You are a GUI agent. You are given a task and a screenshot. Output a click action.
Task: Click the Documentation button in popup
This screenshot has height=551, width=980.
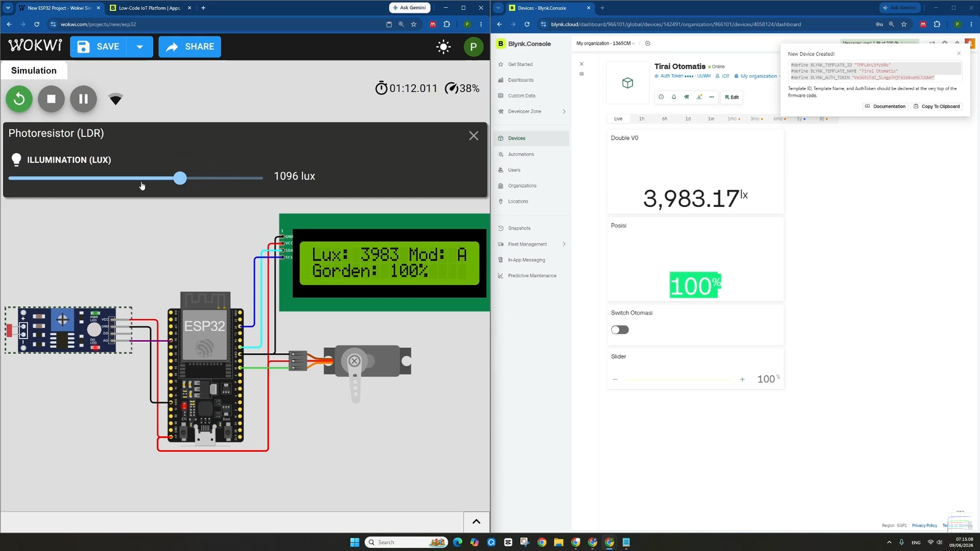coord(885,107)
